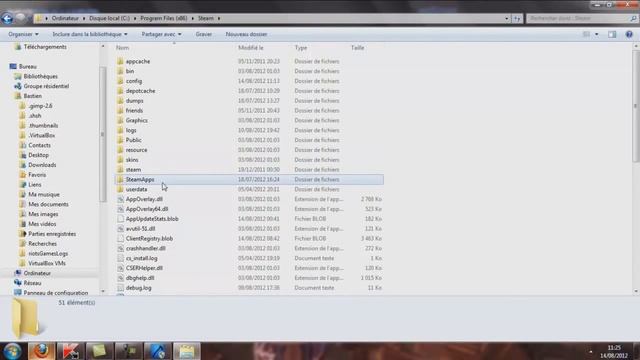The width and height of the screenshot is (640, 360).
Task: Click Disque local (C:) breadcrumb
Action: coord(109,18)
